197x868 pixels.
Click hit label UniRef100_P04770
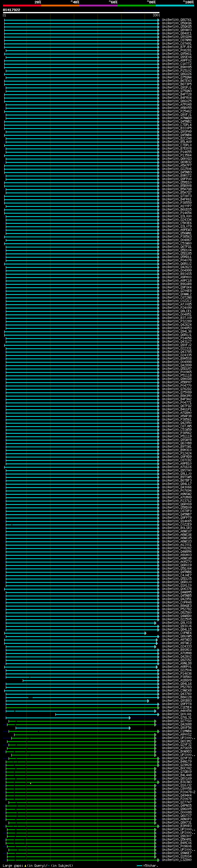[176, 386]
